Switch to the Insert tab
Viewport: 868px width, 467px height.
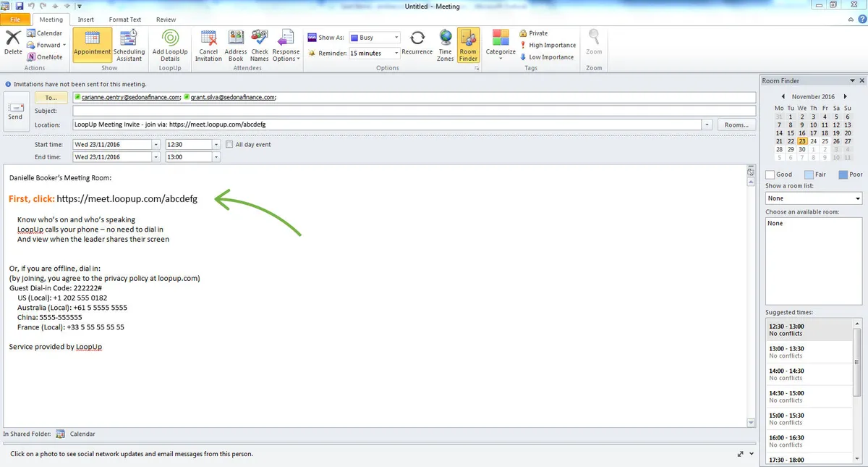click(85, 20)
